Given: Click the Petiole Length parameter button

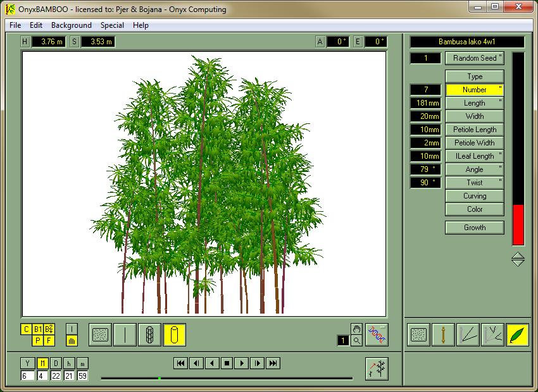Looking at the screenshot, I should [x=475, y=130].
